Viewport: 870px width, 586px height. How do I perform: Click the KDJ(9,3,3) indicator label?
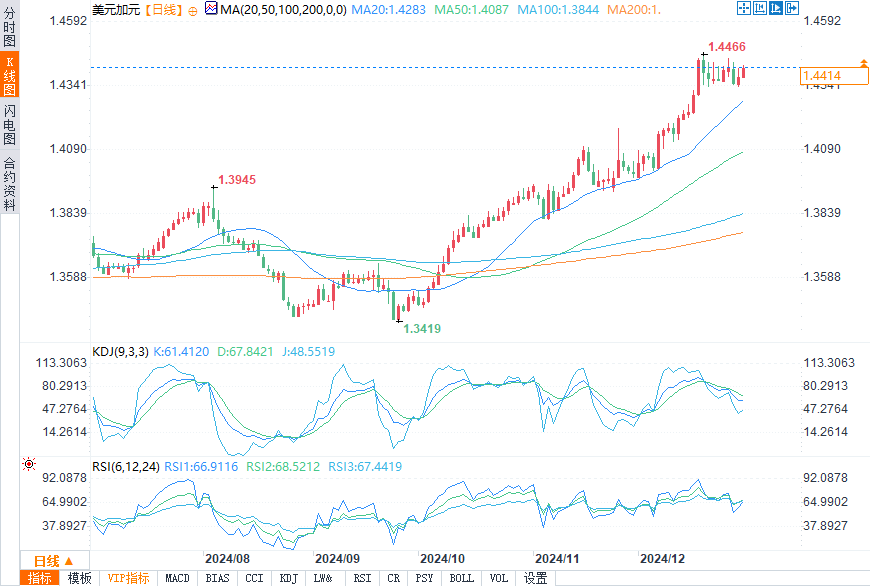[120, 351]
